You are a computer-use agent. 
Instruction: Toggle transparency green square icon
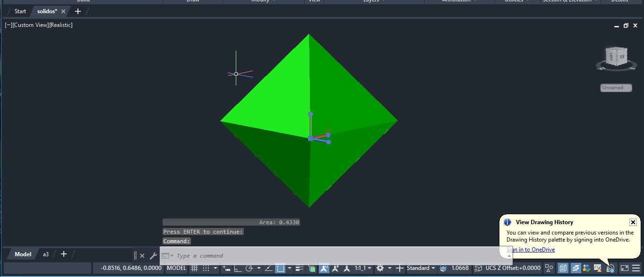(312, 269)
